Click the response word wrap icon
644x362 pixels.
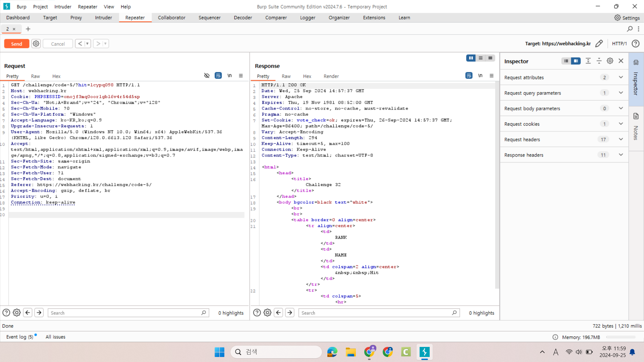tap(469, 76)
